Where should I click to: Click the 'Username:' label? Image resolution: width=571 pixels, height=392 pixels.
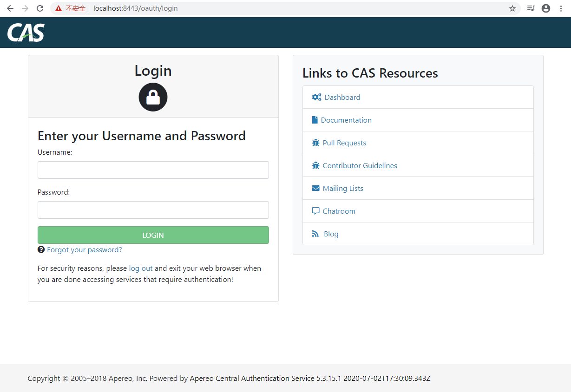tap(55, 152)
